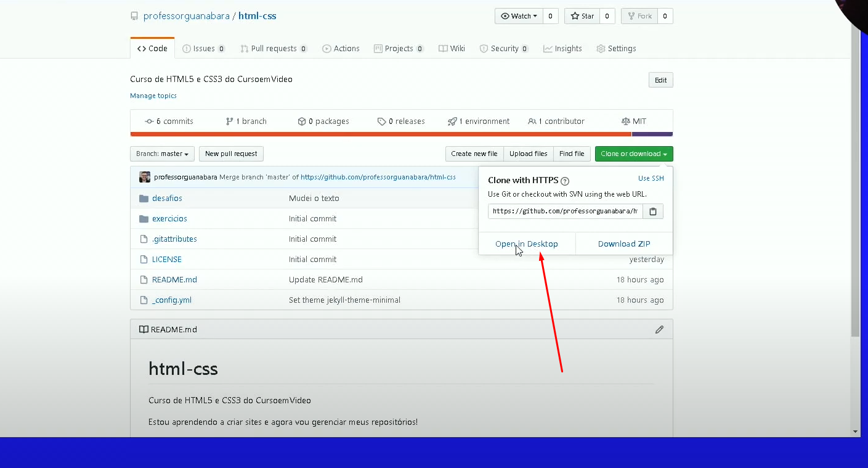Open the professorguanabara owner link
This screenshot has height=468, width=868.
(x=186, y=16)
